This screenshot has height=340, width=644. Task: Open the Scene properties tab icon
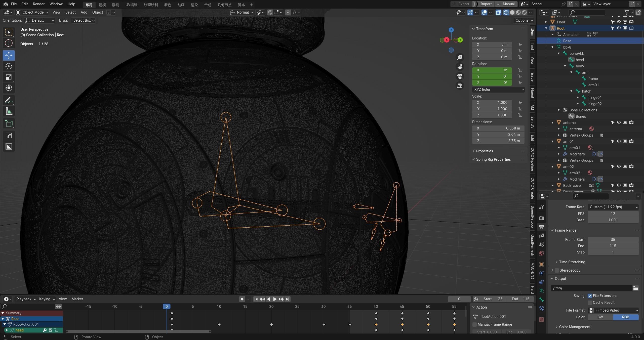coord(542,244)
